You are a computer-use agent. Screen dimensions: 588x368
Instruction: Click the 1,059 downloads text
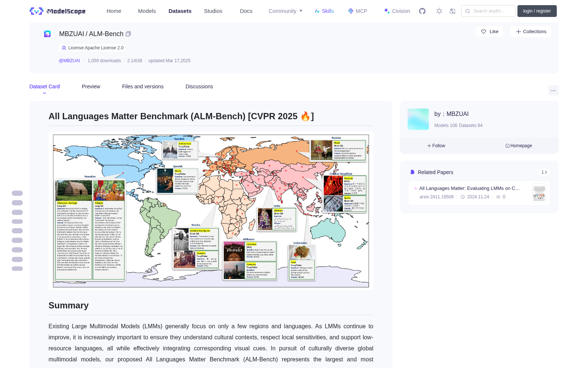click(x=104, y=61)
